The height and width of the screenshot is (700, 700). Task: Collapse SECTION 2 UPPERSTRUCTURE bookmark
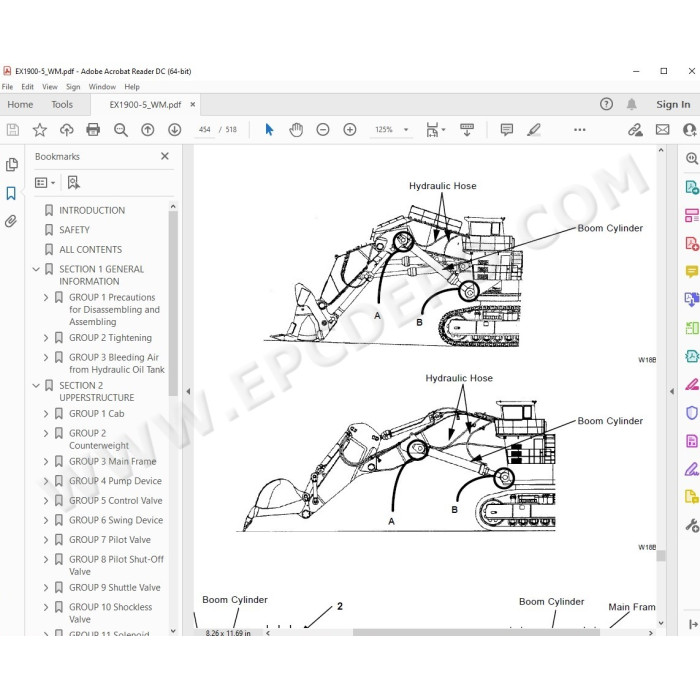(x=36, y=386)
